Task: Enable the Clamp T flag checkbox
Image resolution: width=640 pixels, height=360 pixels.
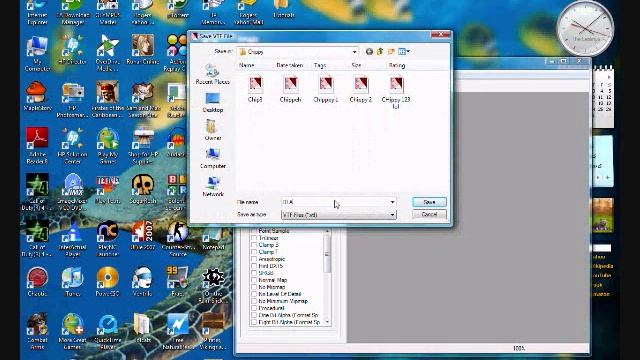Action: pos(254,252)
